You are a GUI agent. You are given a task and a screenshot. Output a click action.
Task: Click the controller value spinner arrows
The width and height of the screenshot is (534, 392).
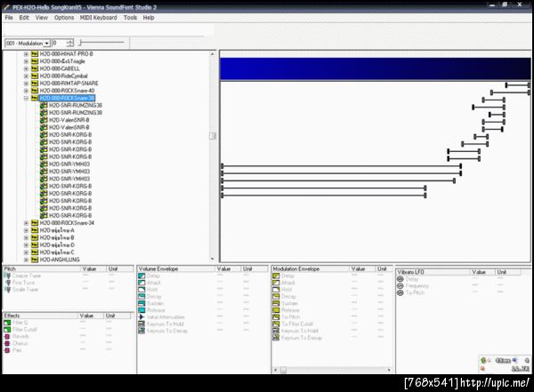point(70,44)
